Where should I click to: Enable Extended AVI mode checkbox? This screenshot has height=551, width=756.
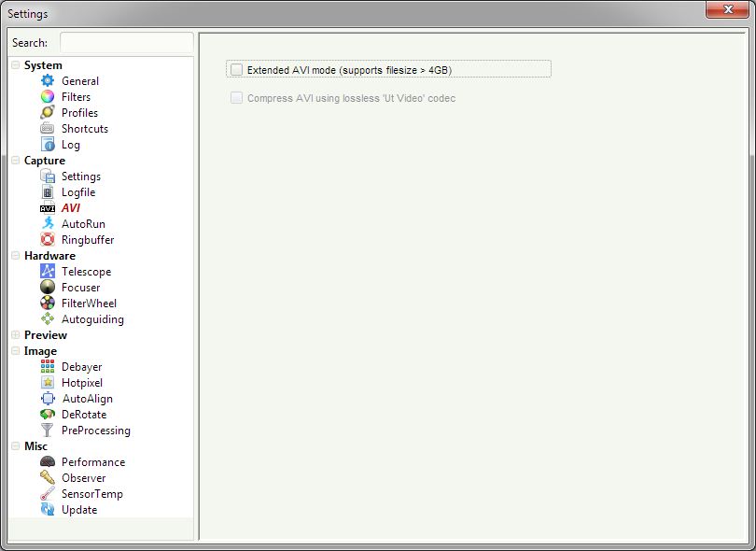(236, 69)
